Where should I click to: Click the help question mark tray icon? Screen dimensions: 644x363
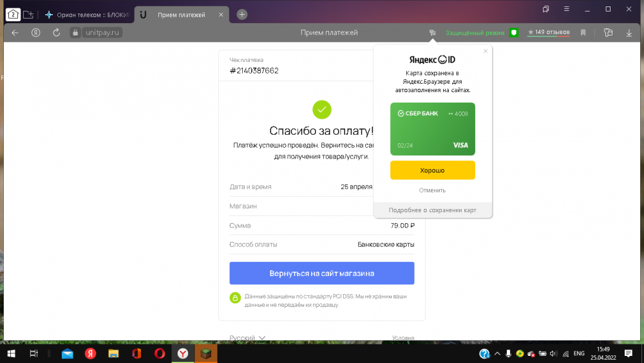485,353
